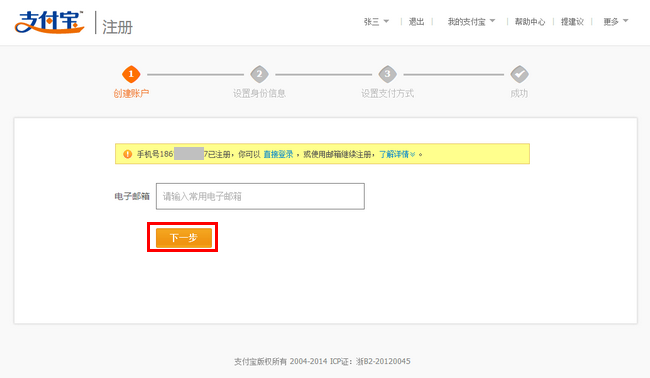Image resolution: width=650 pixels, height=378 pixels.
Task: Open the 我的支付宝 dropdown menu
Action: [471, 22]
